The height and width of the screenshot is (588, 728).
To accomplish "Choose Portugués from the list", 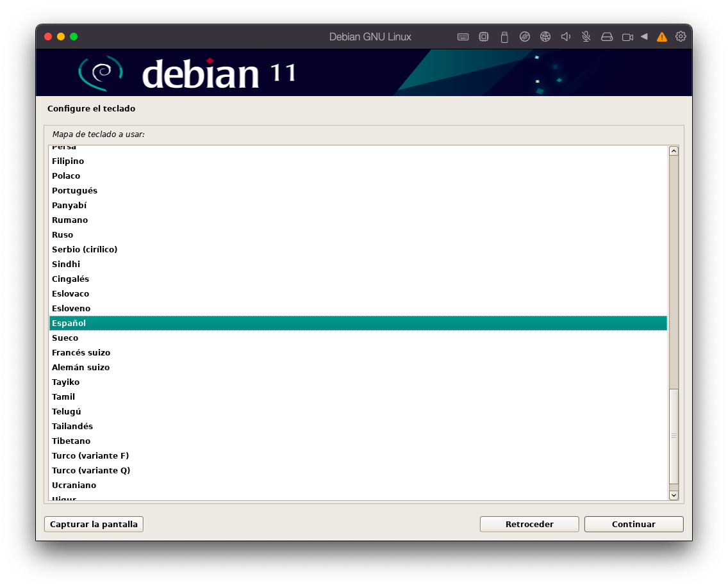I will pyautogui.click(x=358, y=191).
